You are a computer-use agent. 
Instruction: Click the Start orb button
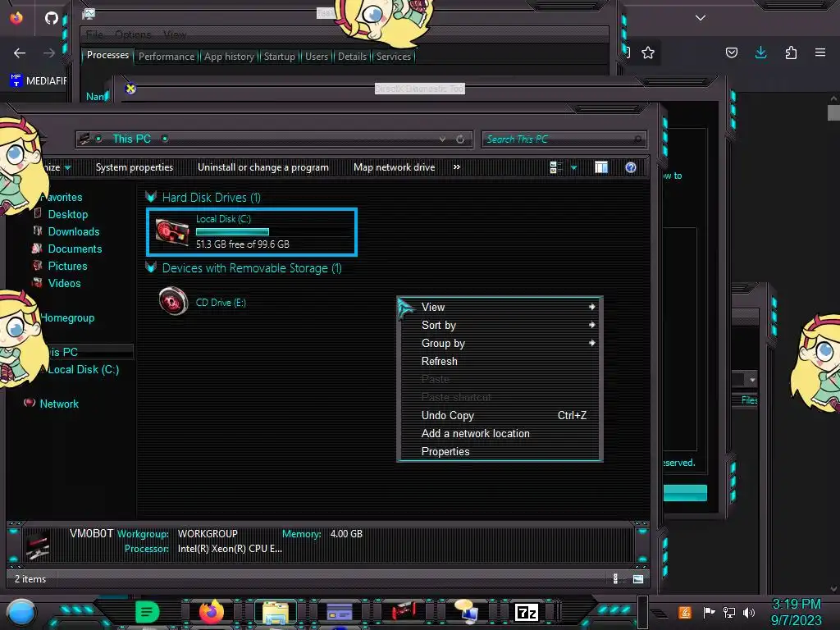click(21, 612)
